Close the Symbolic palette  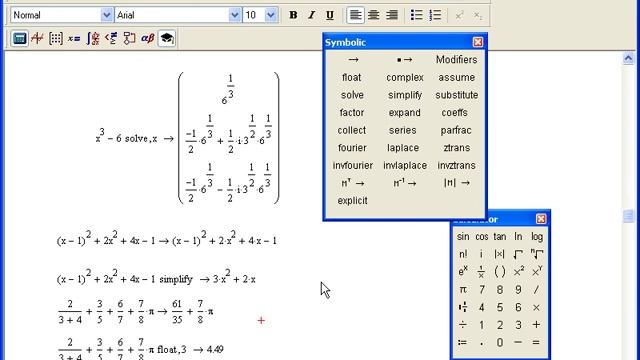click(478, 42)
